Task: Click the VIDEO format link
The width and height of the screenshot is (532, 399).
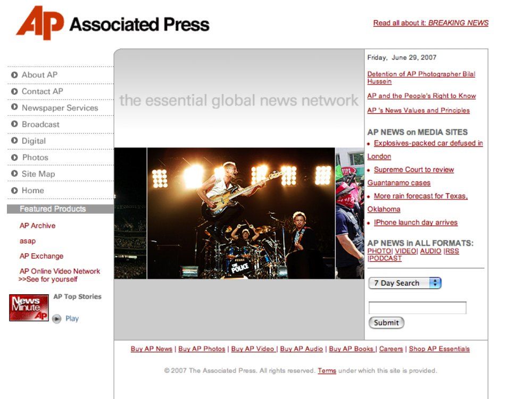Action: pos(406,251)
